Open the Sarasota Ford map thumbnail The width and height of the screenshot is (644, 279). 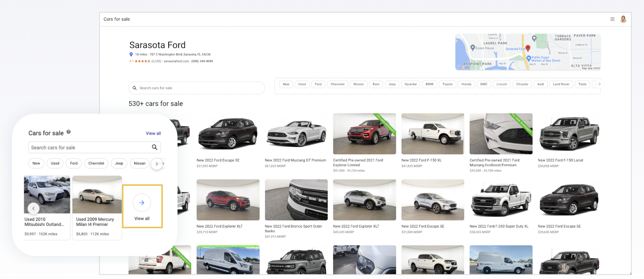pos(528,52)
